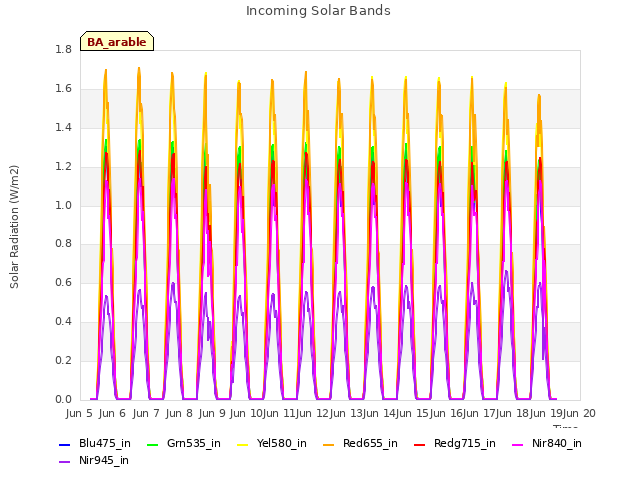The width and height of the screenshot is (640, 480).
Task: Click the 1.6 y-axis tick label
Action: (63, 89)
